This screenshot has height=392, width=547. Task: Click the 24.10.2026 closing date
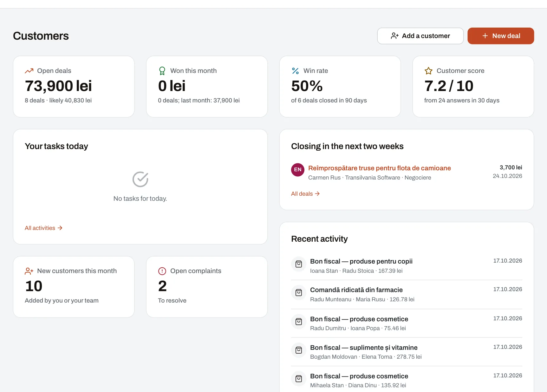pos(507,176)
